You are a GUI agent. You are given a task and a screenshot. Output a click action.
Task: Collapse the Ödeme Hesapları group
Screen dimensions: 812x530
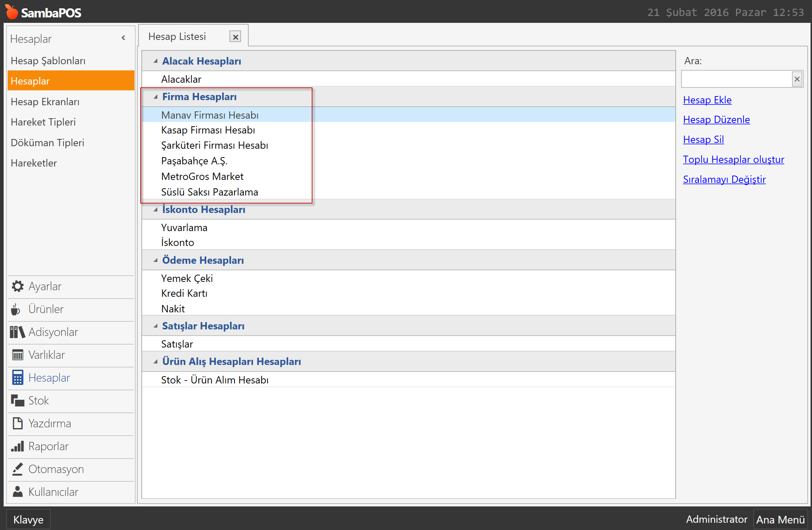156,260
